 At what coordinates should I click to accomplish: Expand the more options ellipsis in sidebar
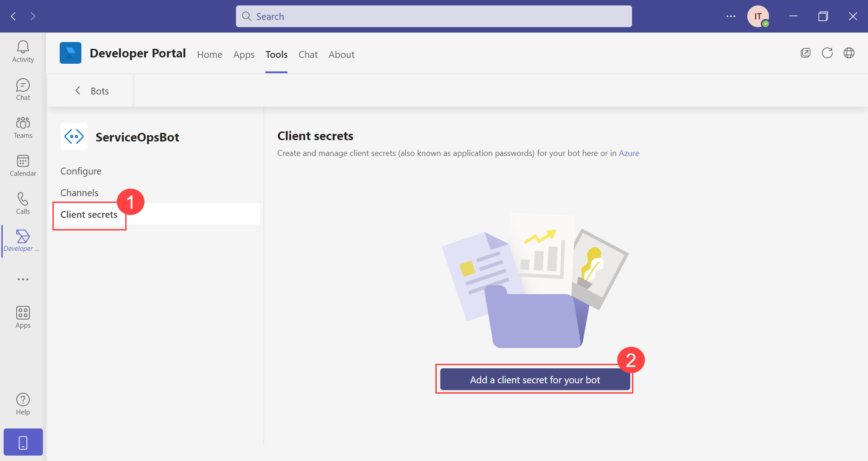(x=23, y=279)
